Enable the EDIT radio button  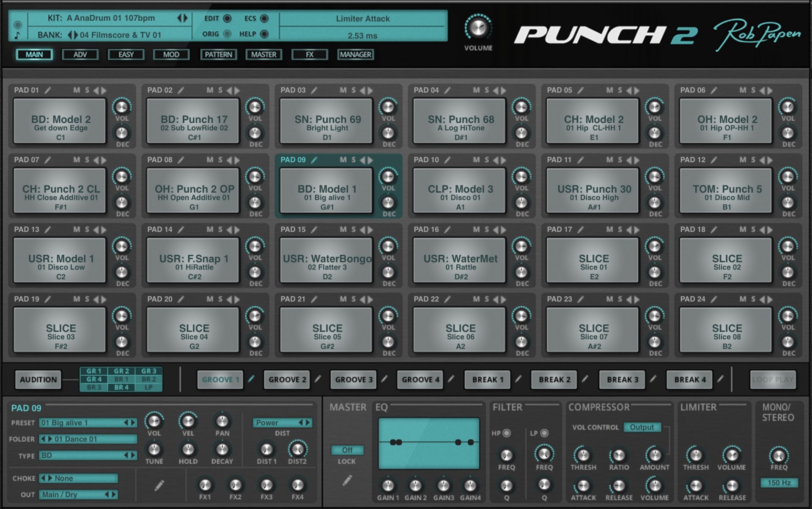[x=228, y=19]
